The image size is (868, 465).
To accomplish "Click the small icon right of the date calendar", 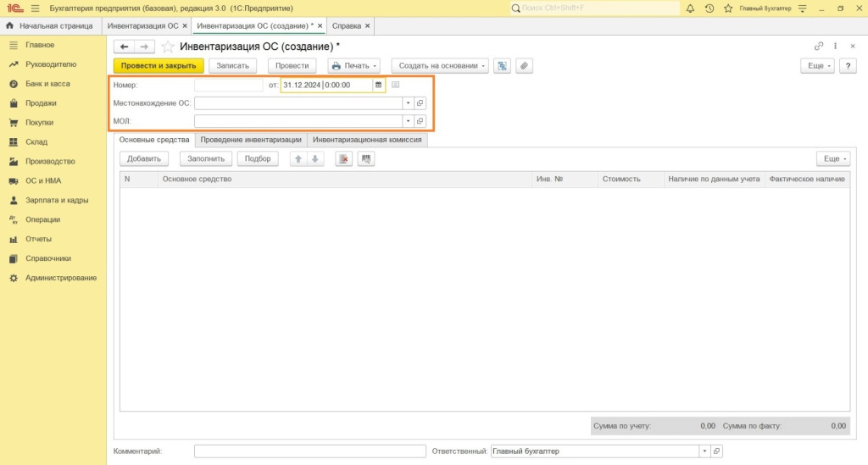I will (395, 85).
